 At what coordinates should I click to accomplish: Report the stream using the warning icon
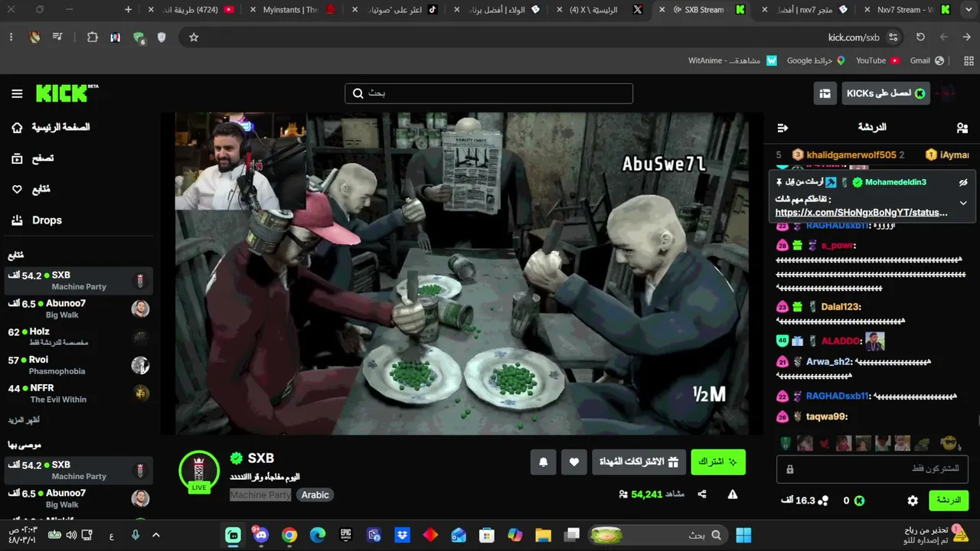(733, 494)
